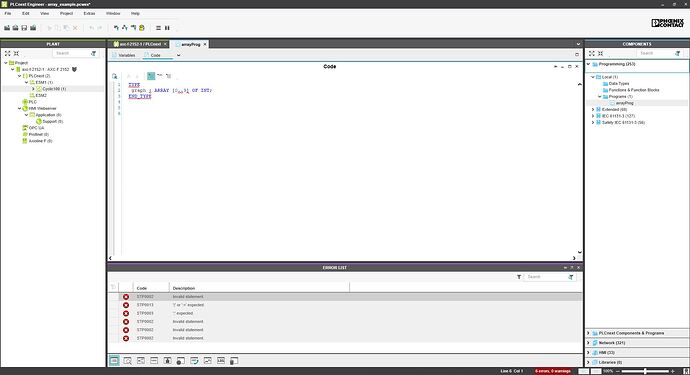This screenshot has width=690, height=375.
Task: Collapse the PLCnext (2) node
Action: coord(19,76)
